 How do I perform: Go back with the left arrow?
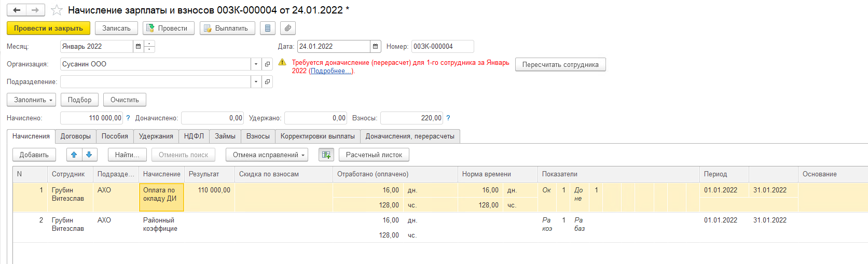point(17,10)
